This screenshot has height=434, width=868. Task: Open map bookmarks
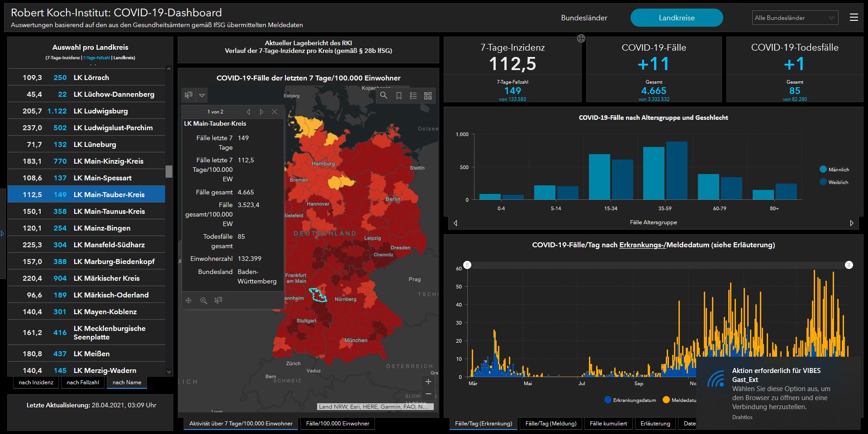pyautogui.click(x=398, y=95)
